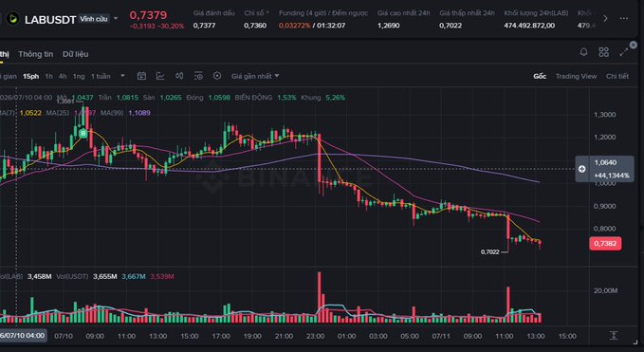Change candlestick chart type icon
Viewport: 644px width, 352px height.
[x=179, y=76]
